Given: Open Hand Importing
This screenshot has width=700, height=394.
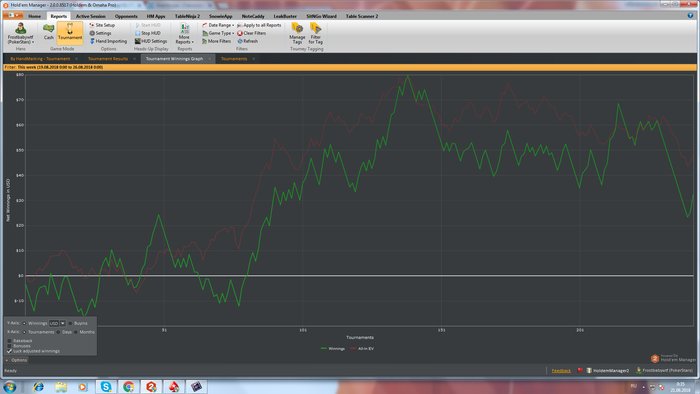Looking at the screenshot, I should [x=108, y=41].
